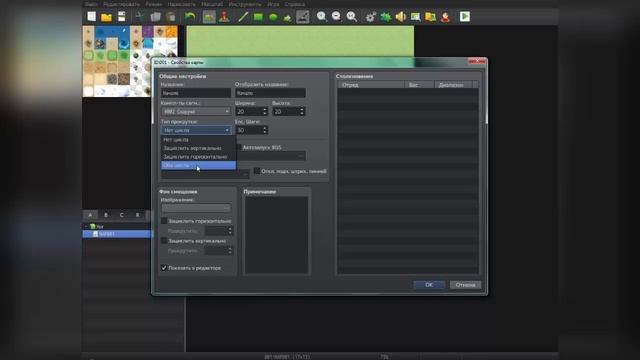640x360 pixels.
Task: Open the Help menu in main window
Action: (x=295, y=4)
